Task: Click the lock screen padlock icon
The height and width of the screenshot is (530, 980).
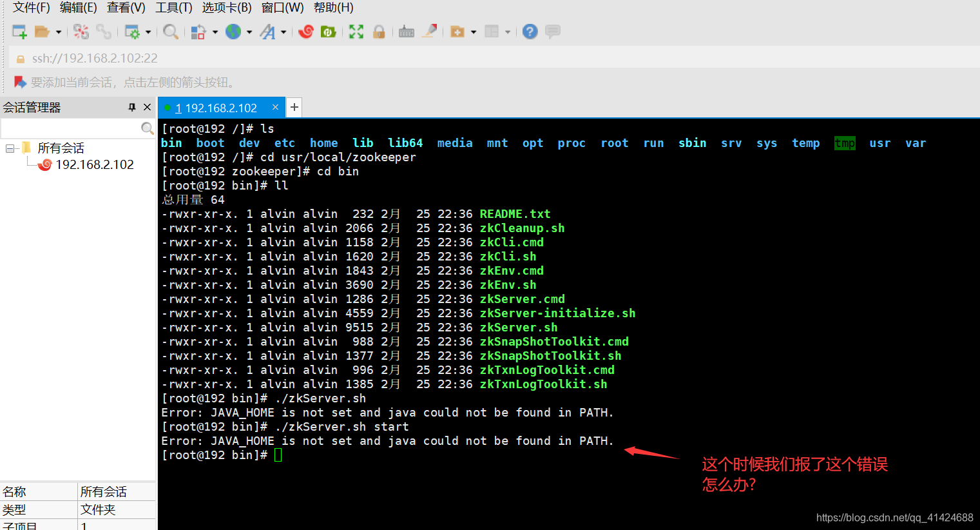Action: point(379,32)
